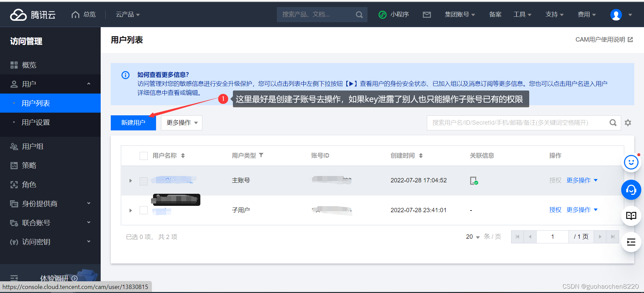
Task: Open the 工具 top menu
Action: [522, 14]
